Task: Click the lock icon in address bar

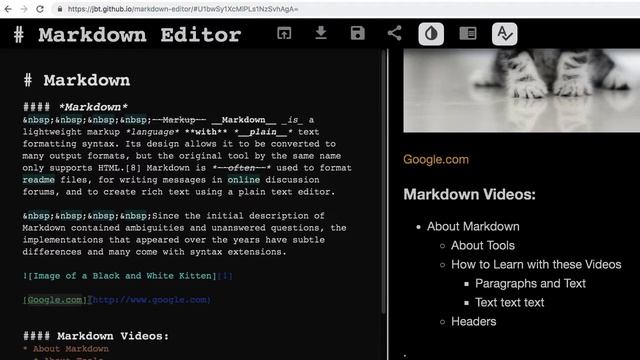Action: 60,9
